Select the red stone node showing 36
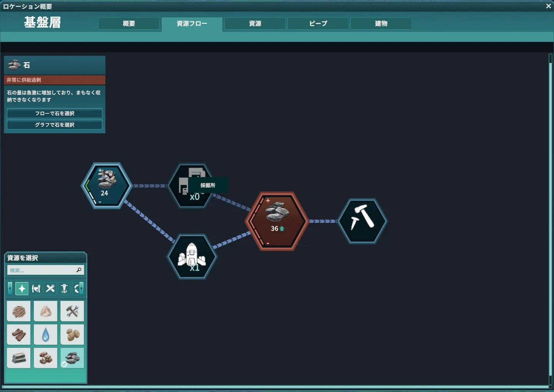The width and height of the screenshot is (554, 392). pos(277,221)
